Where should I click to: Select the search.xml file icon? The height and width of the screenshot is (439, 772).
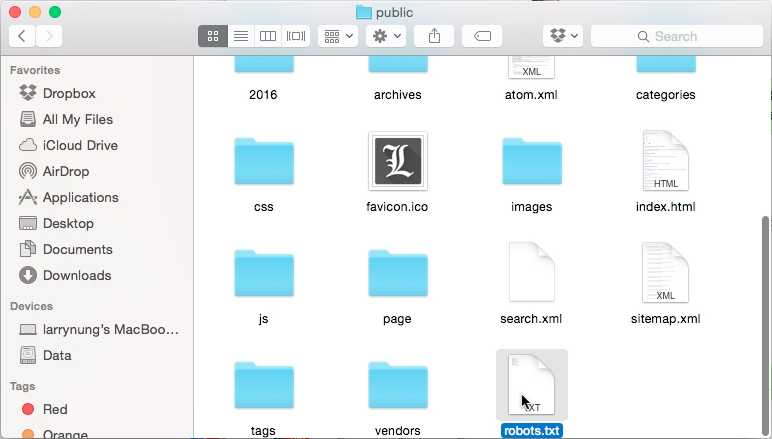click(532, 272)
